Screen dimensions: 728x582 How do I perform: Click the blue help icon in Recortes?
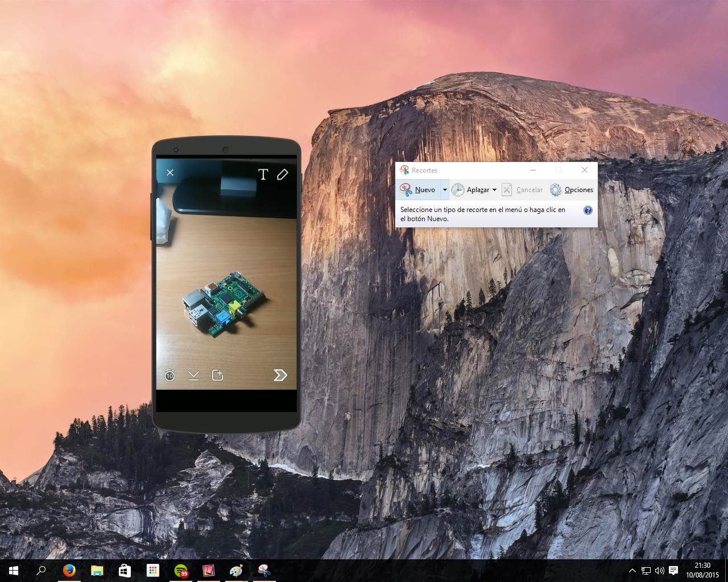[x=588, y=210]
